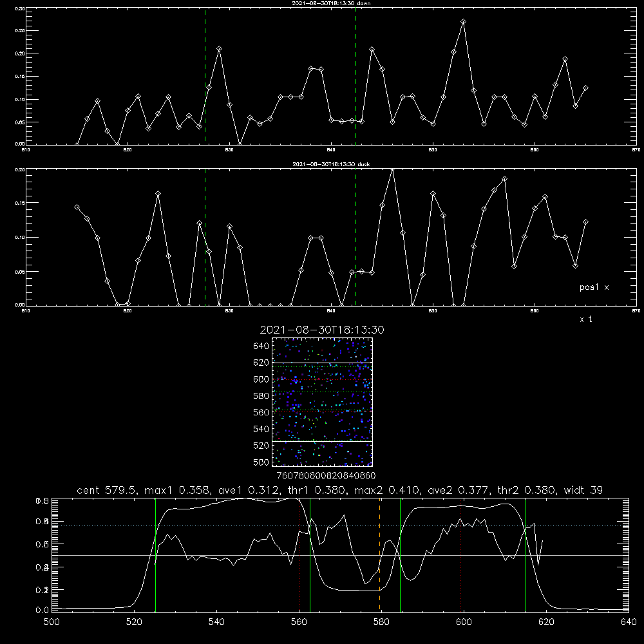The height and width of the screenshot is (644, 644).
Task: Click the 'x t' label below the dusk plot
Action: click(x=585, y=319)
